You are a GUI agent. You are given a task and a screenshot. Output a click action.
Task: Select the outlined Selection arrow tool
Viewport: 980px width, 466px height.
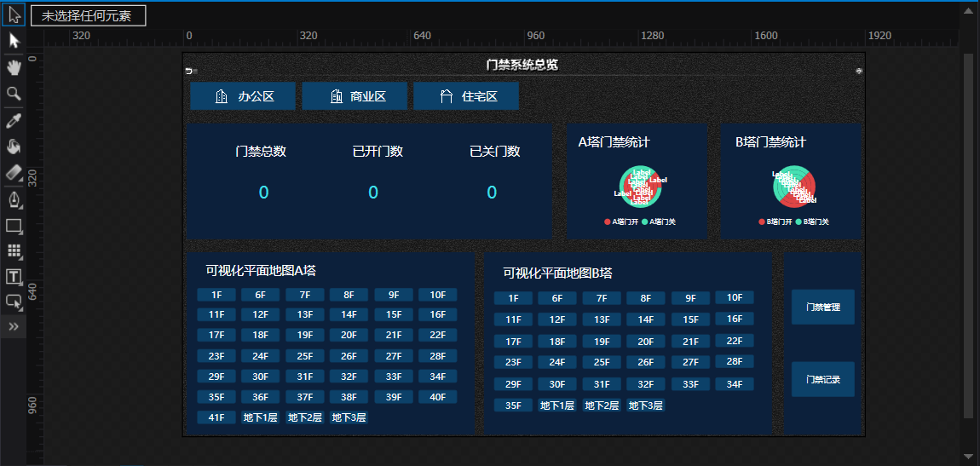tap(14, 15)
